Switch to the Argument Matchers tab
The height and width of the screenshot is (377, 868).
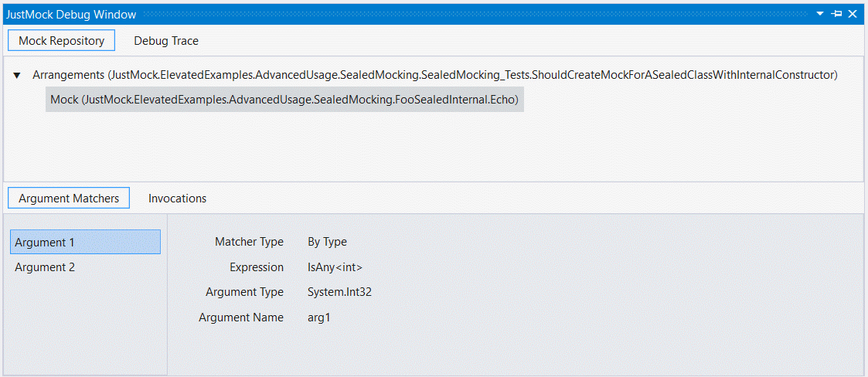point(69,199)
